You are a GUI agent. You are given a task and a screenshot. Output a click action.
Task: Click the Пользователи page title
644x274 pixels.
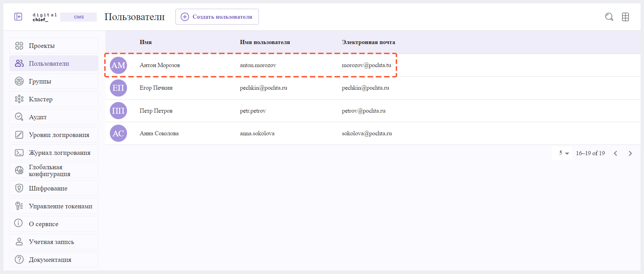[134, 17]
